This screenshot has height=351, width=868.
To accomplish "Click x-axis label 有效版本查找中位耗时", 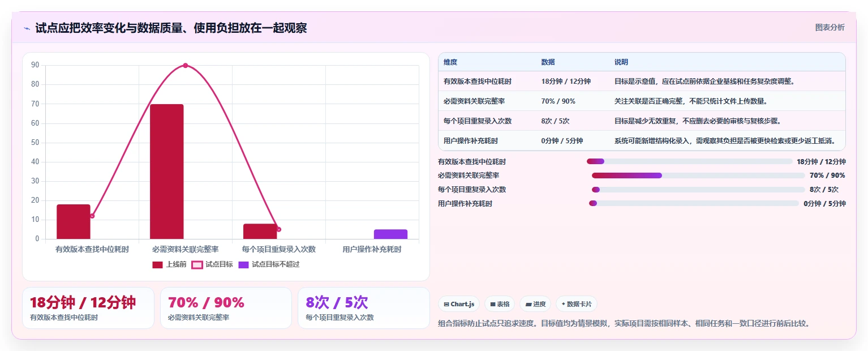I will [x=92, y=249].
